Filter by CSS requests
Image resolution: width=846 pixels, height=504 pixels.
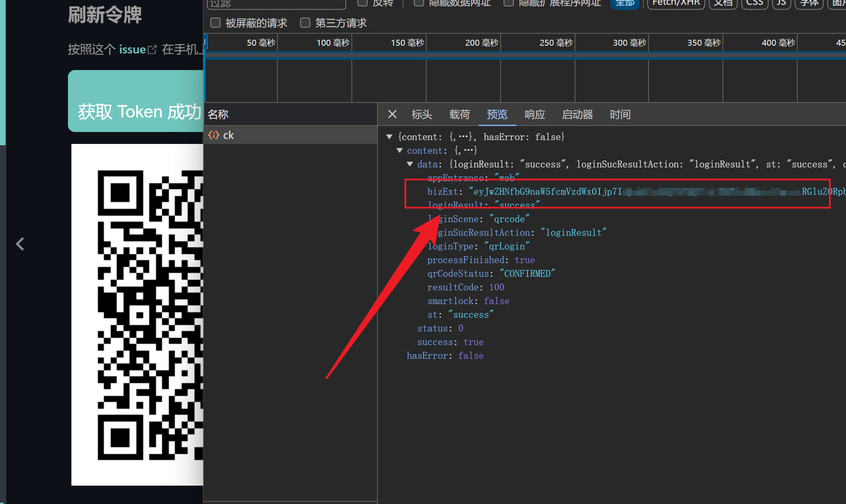tap(755, 3)
